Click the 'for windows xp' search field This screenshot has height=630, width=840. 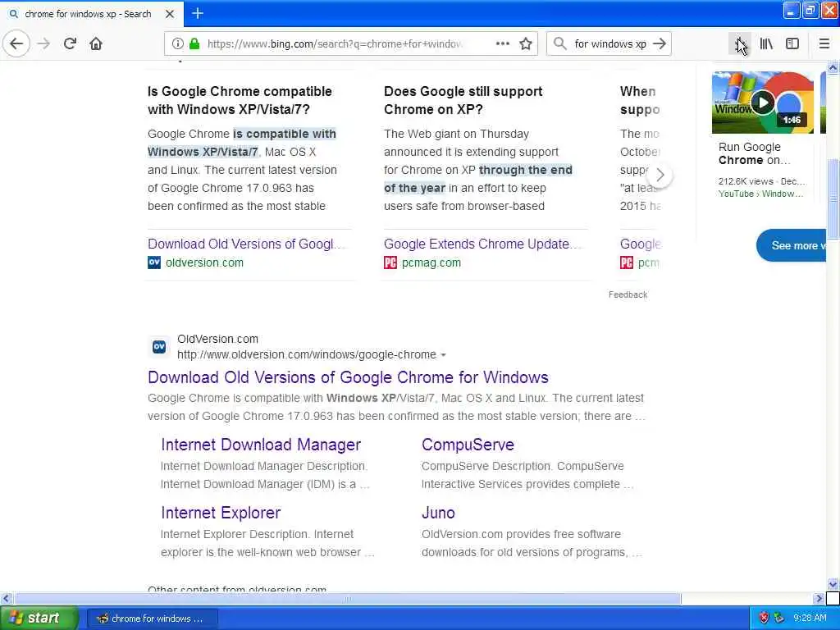coord(610,44)
